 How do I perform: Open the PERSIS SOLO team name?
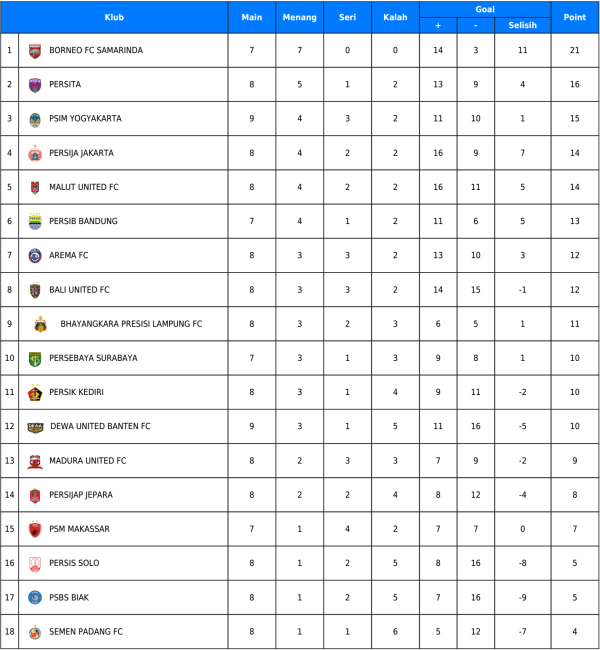pyautogui.click(x=74, y=563)
